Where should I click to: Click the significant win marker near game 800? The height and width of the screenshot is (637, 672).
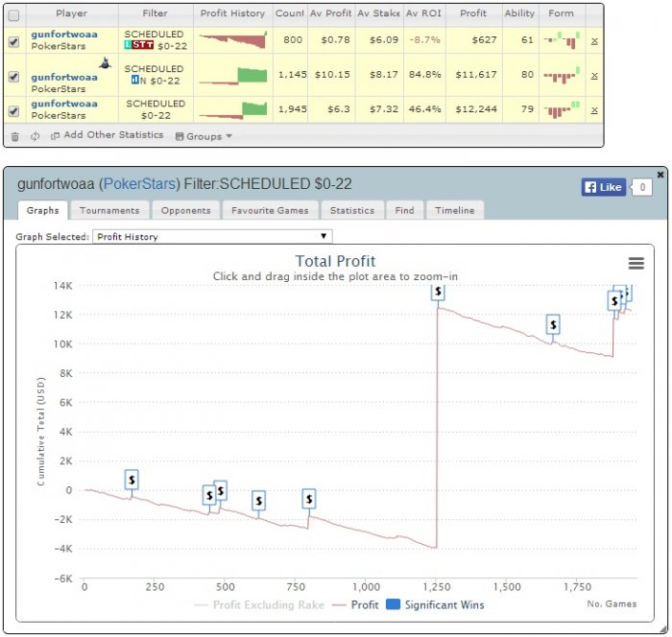point(309,499)
